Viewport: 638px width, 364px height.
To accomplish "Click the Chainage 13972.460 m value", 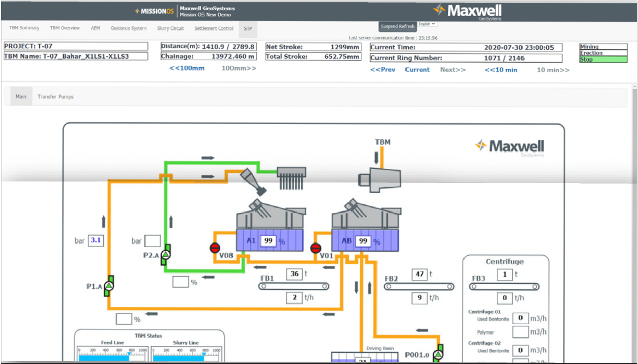I will coord(233,57).
